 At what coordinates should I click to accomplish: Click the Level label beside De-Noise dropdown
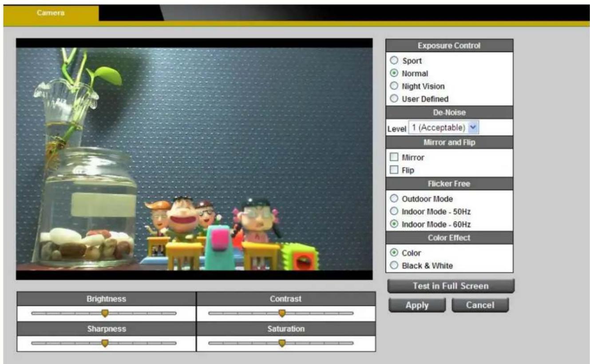[x=396, y=128]
